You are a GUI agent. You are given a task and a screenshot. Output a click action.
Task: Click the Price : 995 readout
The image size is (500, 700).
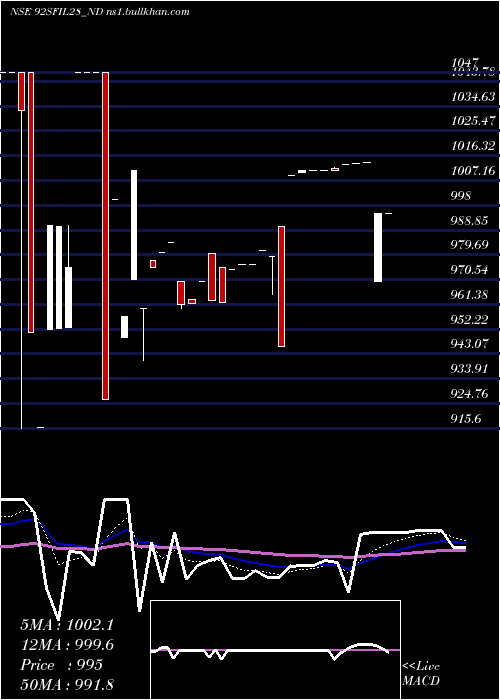click(x=62, y=665)
